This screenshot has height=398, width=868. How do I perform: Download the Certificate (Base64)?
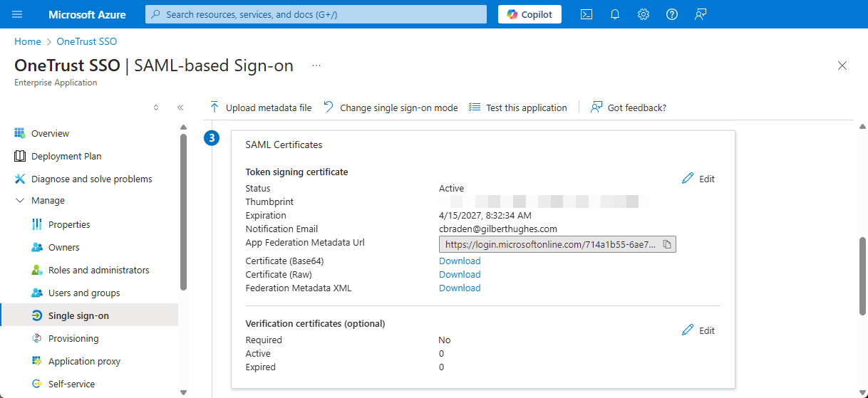click(460, 261)
